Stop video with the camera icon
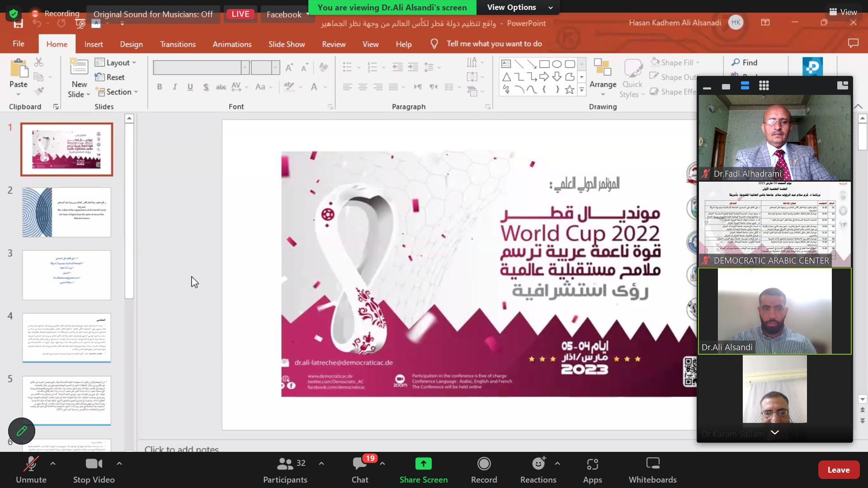Viewport: 868px width, 488px height. (x=94, y=464)
